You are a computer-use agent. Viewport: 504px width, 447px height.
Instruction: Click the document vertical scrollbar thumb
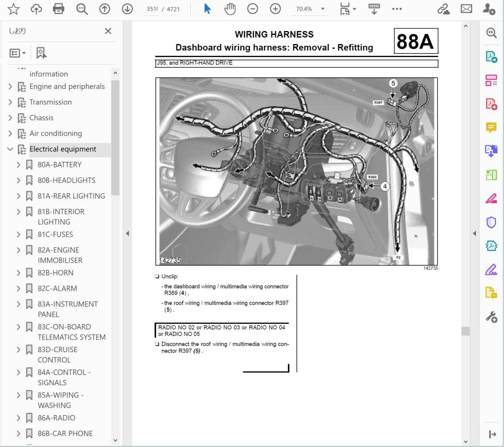click(465, 331)
